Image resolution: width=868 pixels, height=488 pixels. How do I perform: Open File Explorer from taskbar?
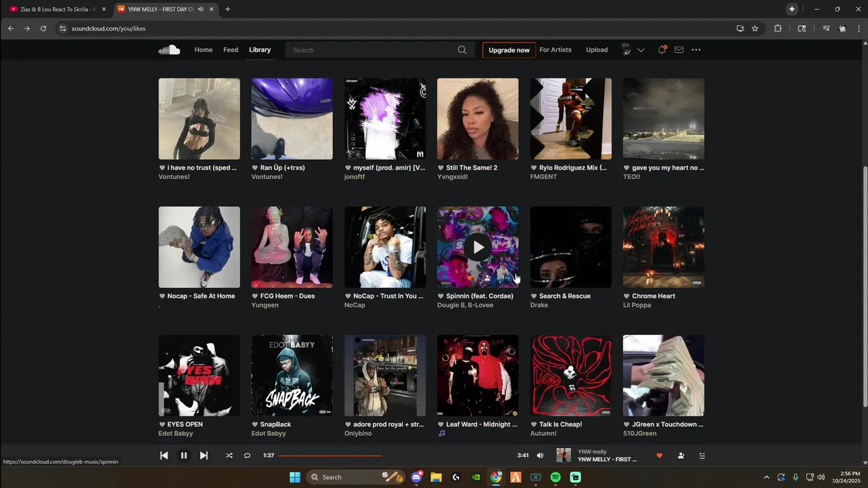[x=436, y=477]
